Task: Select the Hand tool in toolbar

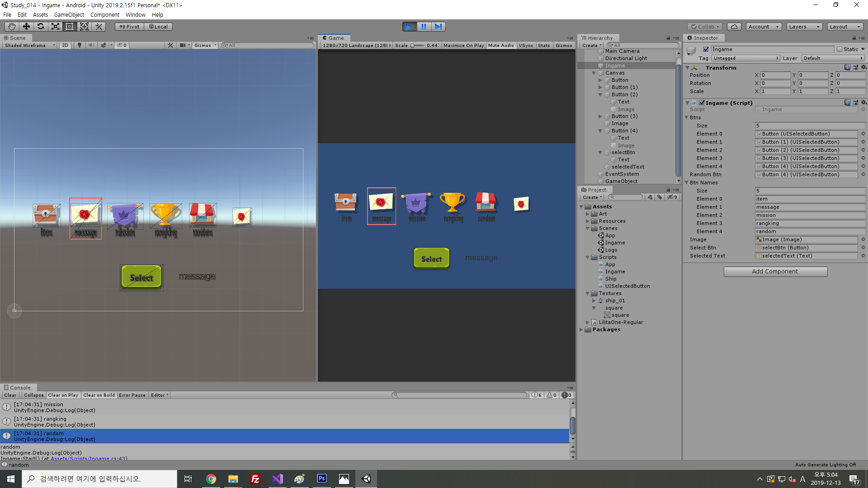Action: point(12,27)
